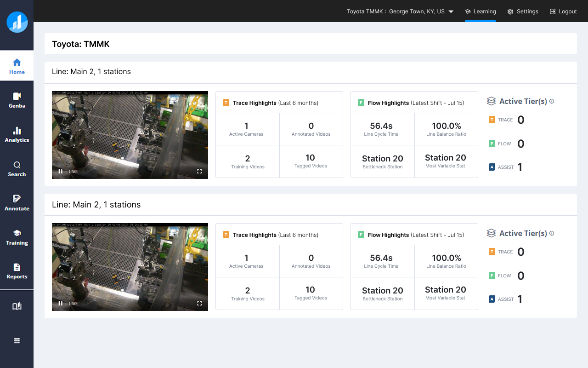Click the layers icon in upper Active Tier(s)
This screenshot has width=588, height=368.
tap(491, 101)
